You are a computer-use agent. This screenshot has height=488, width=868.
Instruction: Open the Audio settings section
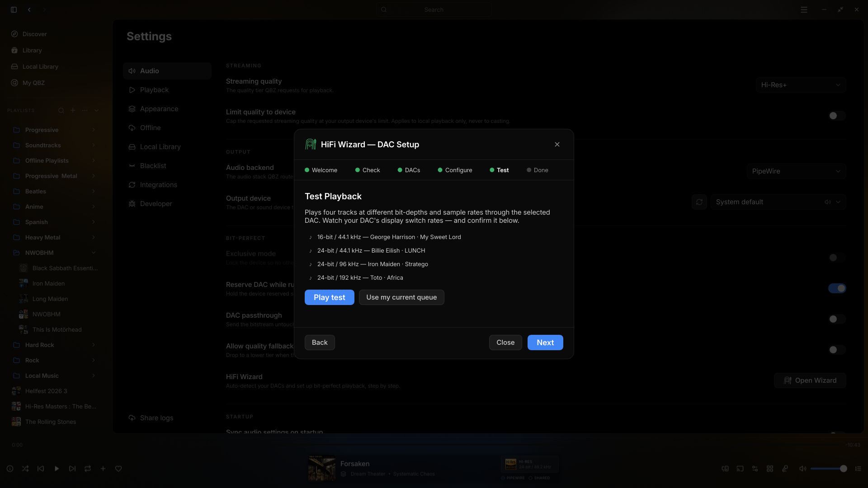click(167, 71)
